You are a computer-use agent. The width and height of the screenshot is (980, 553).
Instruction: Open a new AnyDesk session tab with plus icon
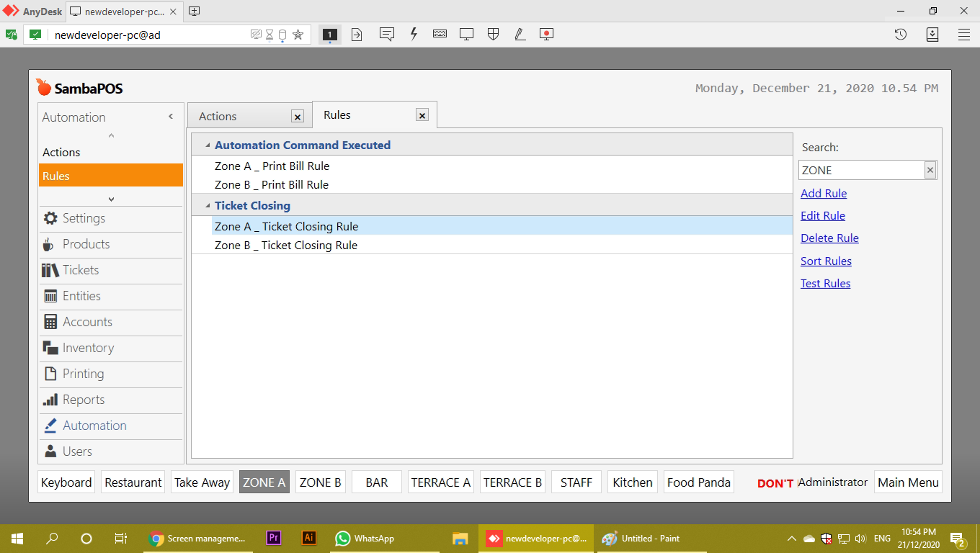[x=194, y=12]
